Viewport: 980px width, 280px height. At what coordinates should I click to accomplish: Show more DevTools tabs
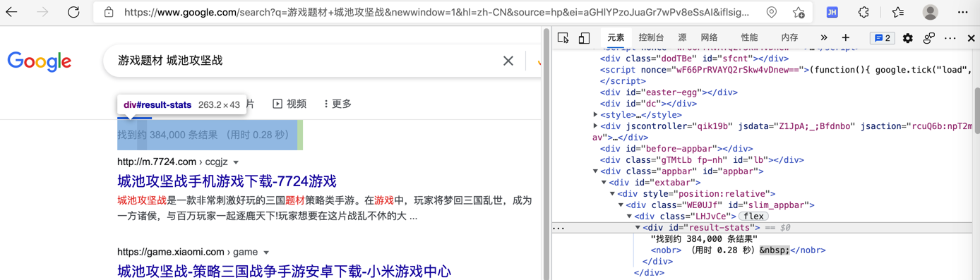(824, 38)
